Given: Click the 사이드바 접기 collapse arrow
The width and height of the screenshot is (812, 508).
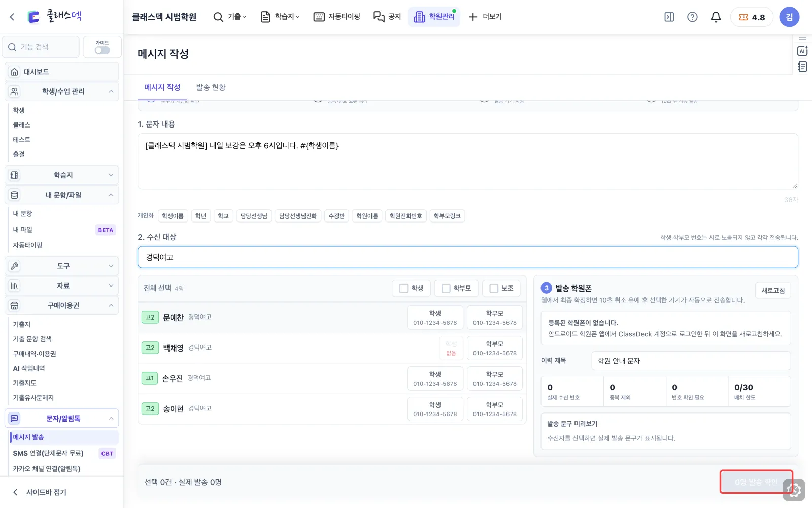Looking at the screenshot, I should click(x=15, y=492).
